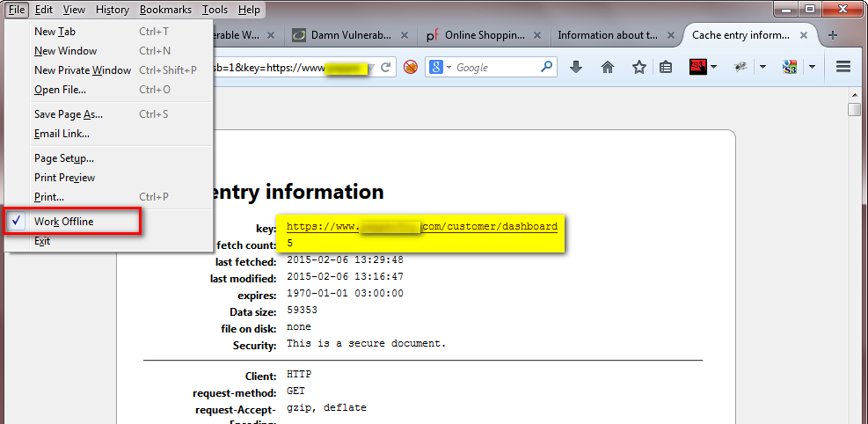The width and height of the screenshot is (868, 424).
Task: Choose Save Page As from File menu
Action: [69, 114]
